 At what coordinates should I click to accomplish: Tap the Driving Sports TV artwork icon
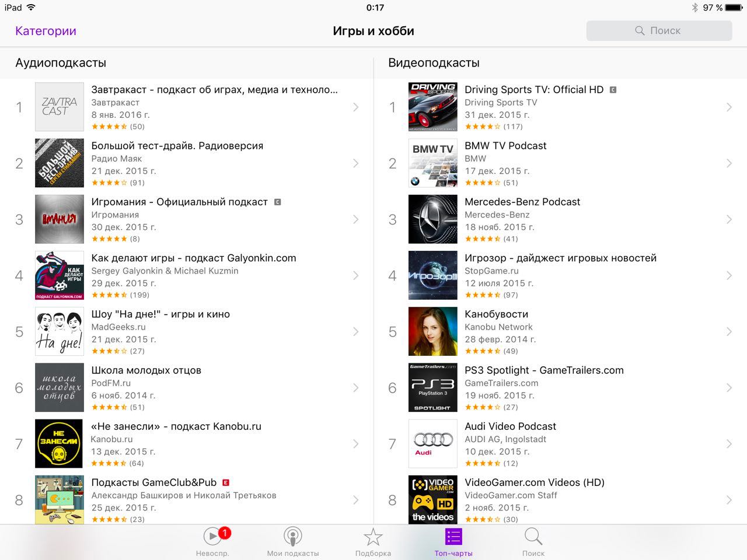pyautogui.click(x=433, y=107)
